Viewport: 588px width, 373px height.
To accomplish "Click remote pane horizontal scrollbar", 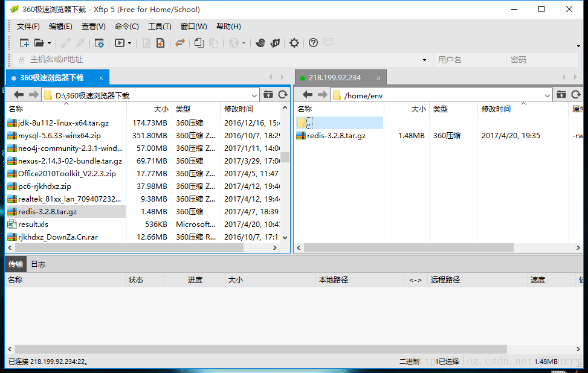I will pyautogui.click(x=409, y=247).
